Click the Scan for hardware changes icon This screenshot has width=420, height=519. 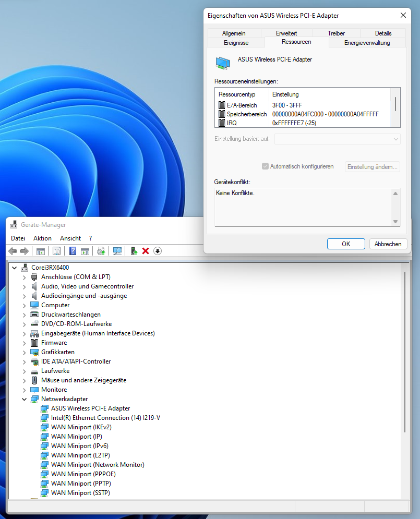pos(117,251)
